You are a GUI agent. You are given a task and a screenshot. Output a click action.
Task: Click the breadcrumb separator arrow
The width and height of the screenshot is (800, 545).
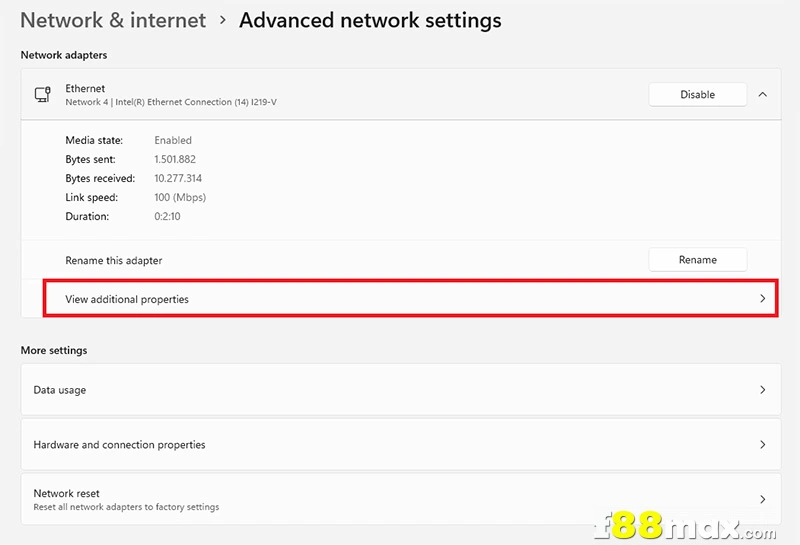tap(222, 20)
